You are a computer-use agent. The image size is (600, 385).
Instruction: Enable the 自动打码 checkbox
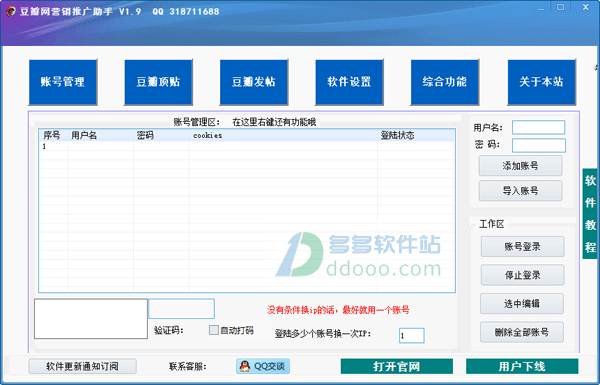214,330
